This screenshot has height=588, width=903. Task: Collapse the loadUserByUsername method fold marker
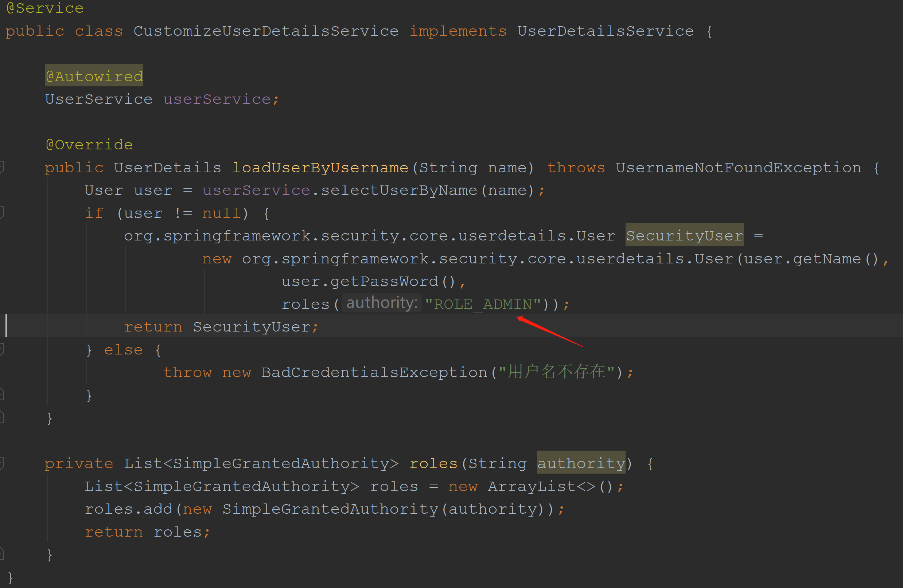point(2,167)
